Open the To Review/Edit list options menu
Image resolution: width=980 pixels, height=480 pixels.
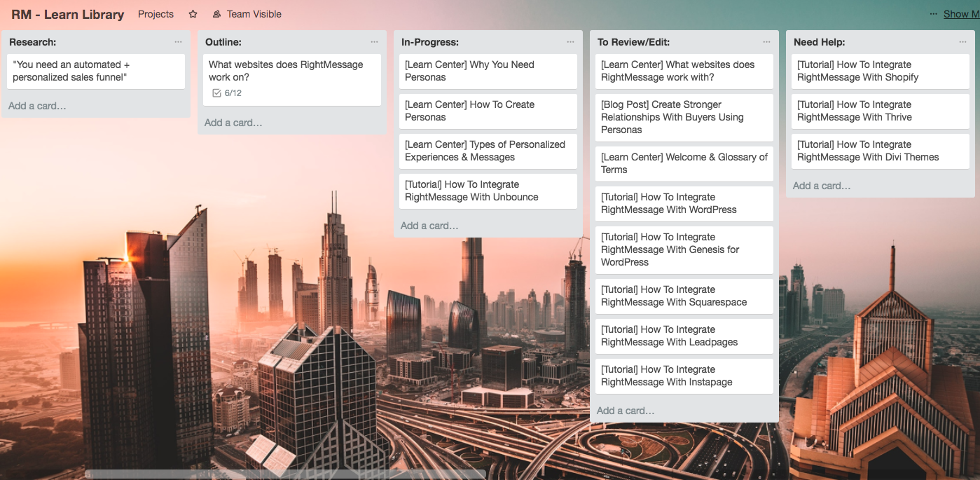tap(767, 42)
